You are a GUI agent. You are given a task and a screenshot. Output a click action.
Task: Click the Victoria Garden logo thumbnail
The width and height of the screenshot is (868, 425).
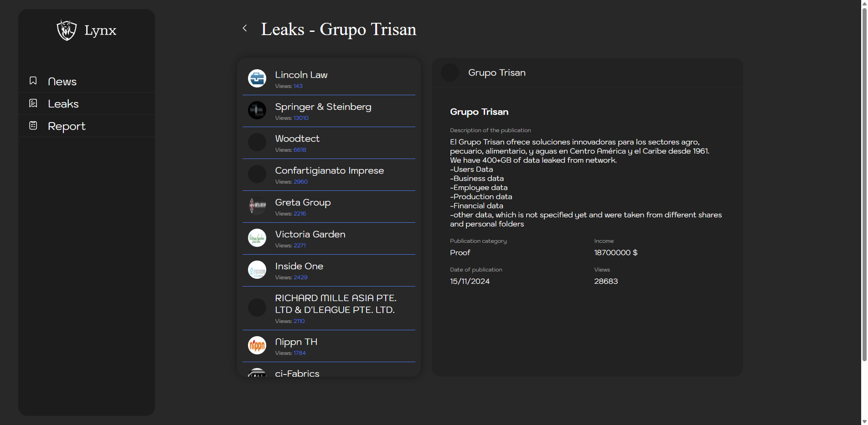[x=257, y=238]
